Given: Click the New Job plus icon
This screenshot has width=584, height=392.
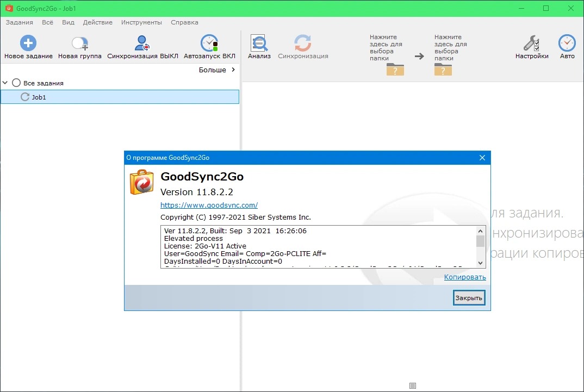Looking at the screenshot, I should (28, 43).
